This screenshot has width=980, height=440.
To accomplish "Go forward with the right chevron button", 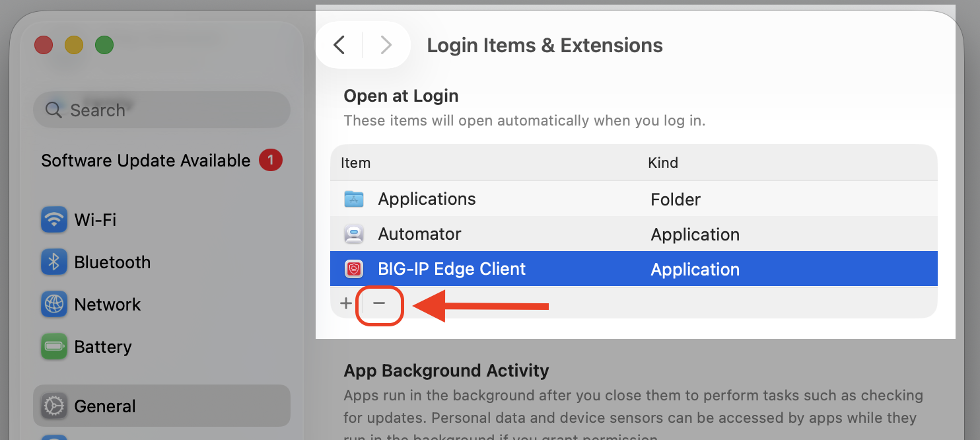I will pyautogui.click(x=386, y=45).
